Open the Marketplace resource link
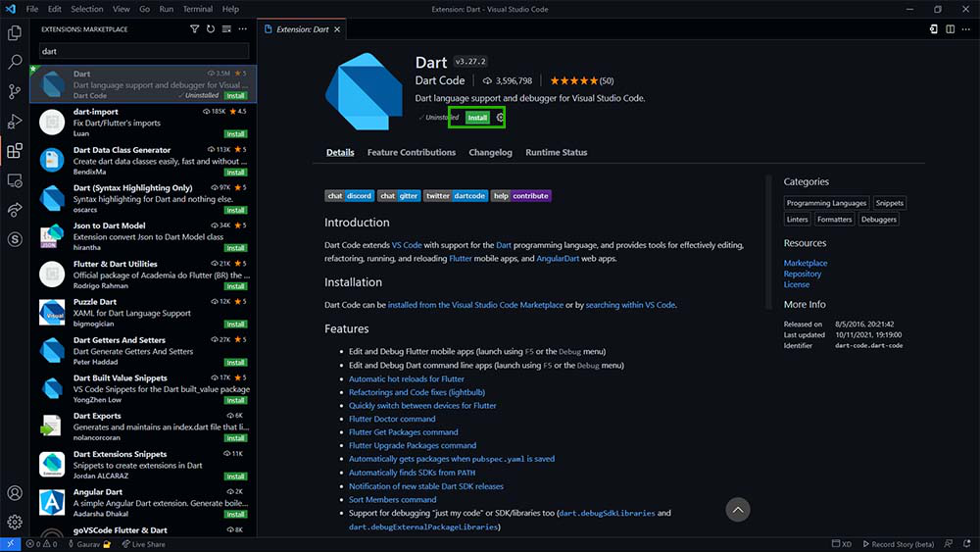The image size is (980, 552). [x=805, y=263]
